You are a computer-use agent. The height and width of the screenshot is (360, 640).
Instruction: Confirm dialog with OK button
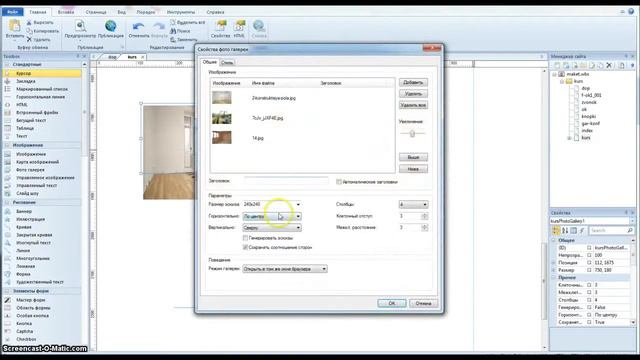point(392,303)
